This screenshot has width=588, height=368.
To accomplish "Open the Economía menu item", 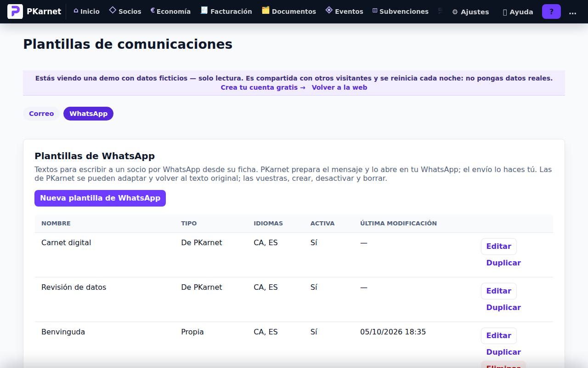I will (x=170, y=11).
